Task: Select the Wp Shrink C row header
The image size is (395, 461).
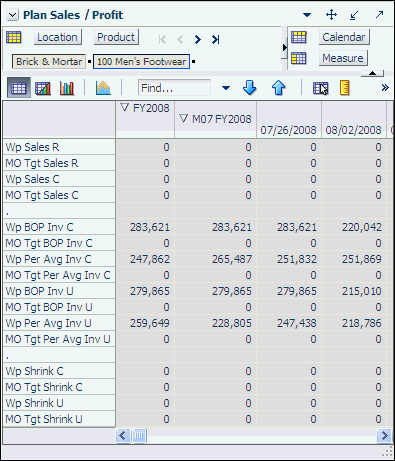Action: 59,371
